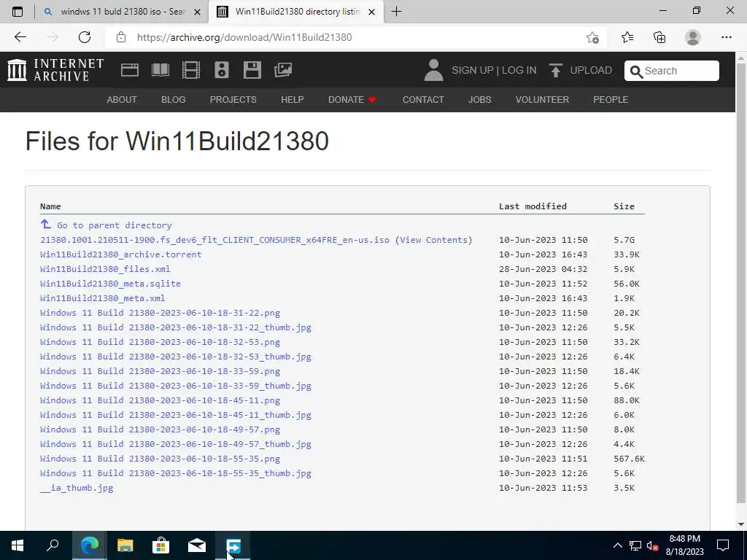The width and height of the screenshot is (747, 560).
Task: Open Win11Build21380_meta.sqlite
Action: click(110, 284)
